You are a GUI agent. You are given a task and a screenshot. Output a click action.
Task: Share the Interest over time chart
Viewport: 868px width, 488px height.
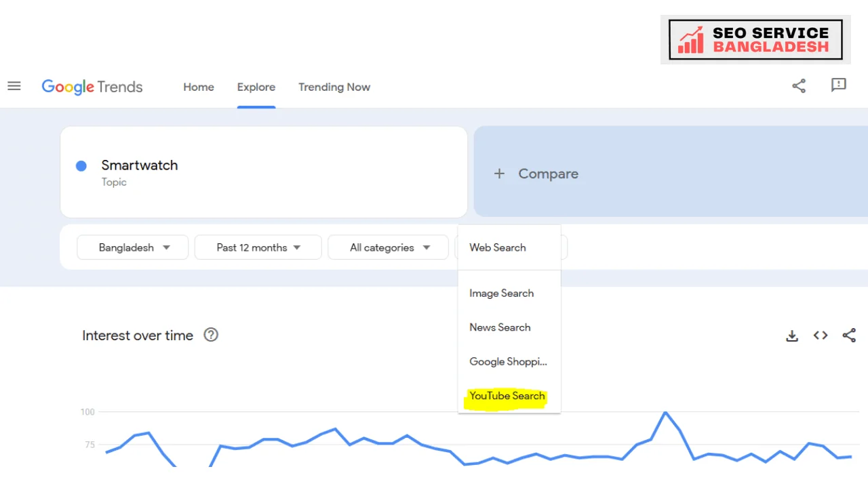[849, 335]
